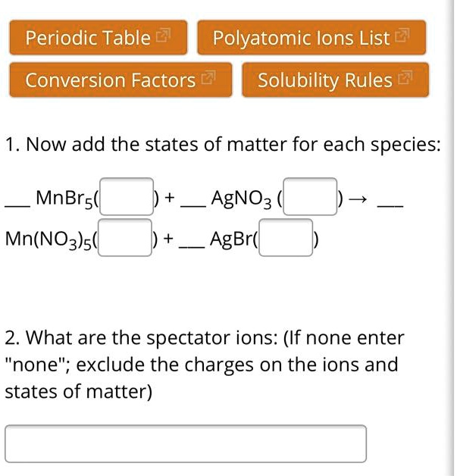
Task: Focus the AgBr state of matter field
Action: [x=286, y=238]
